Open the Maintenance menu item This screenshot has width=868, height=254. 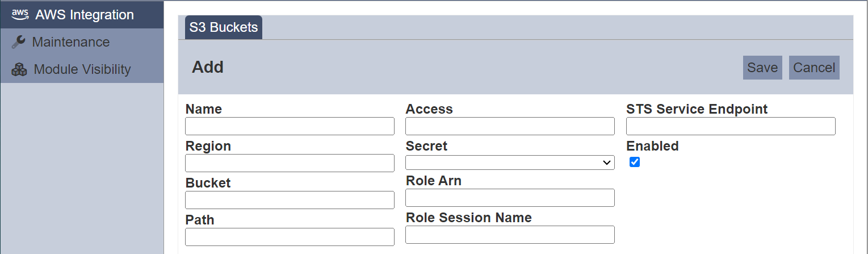tap(82, 42)
